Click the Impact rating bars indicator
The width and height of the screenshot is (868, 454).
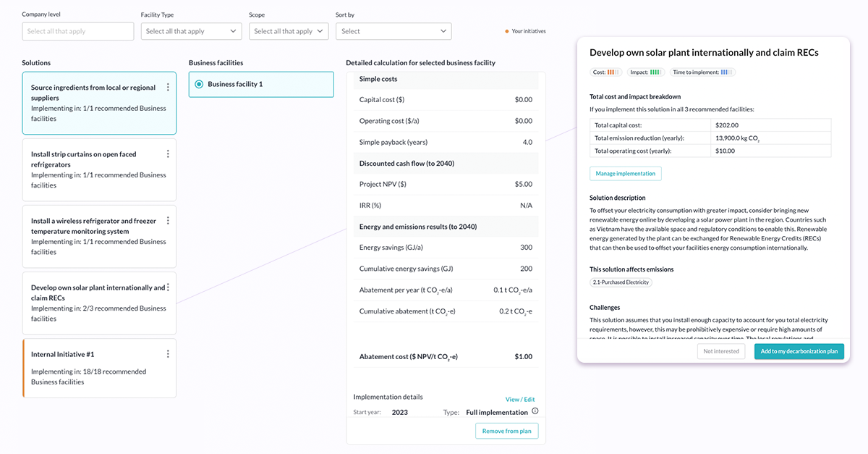(x=655, y=72)
